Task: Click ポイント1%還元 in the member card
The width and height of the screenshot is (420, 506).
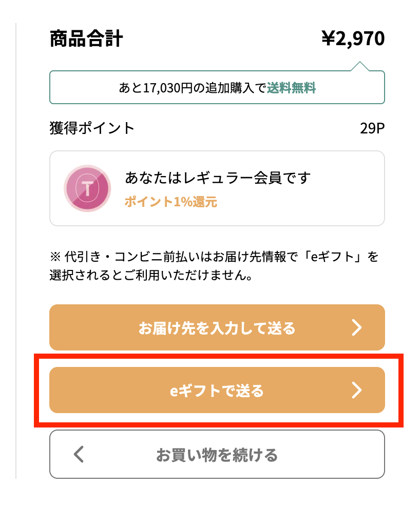Action: click(169, 203)
